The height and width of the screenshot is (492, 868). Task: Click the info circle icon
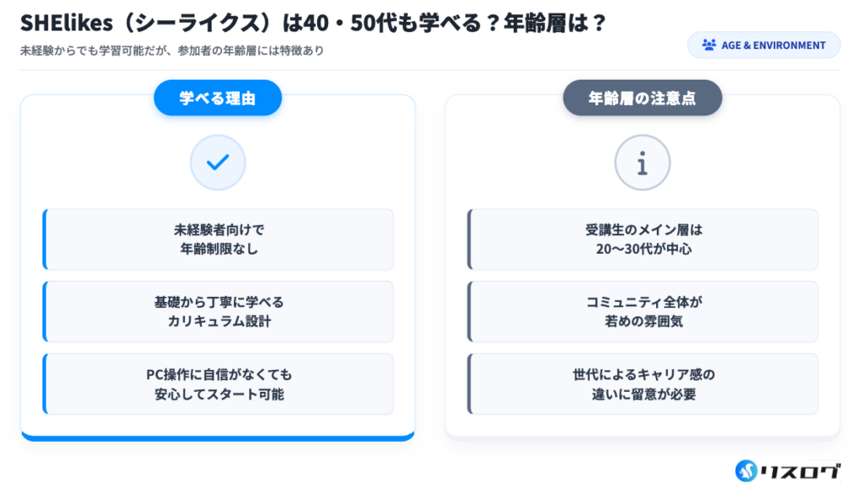[642, 162]
